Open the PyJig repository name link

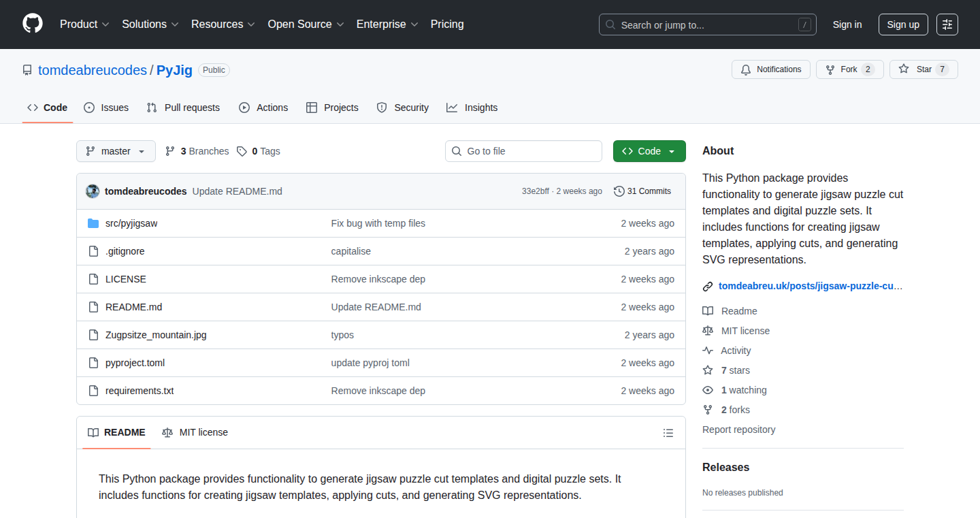point(174,70)
